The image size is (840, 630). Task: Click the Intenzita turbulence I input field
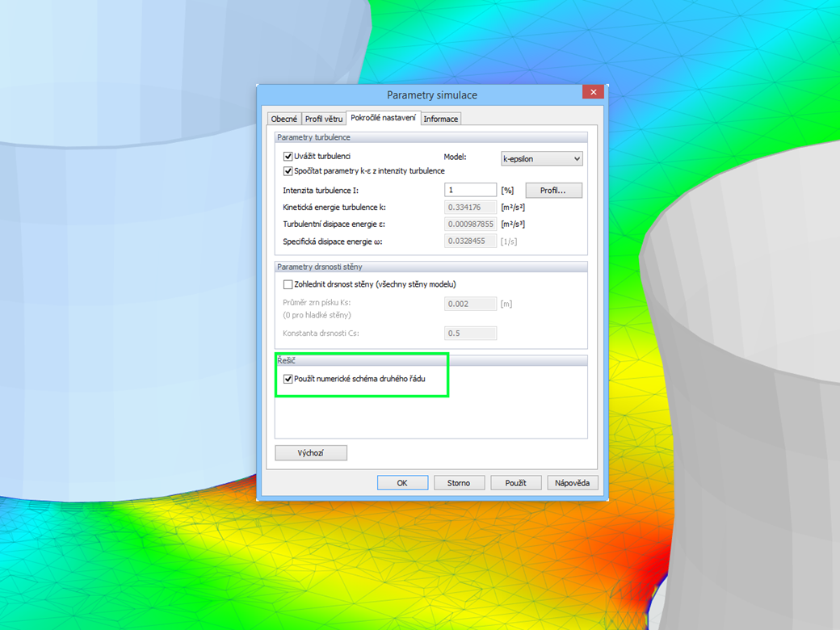470,189
